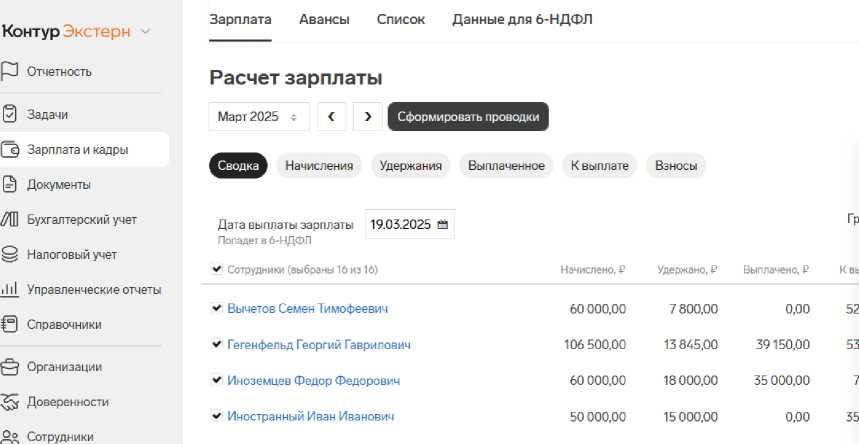859x444 pixels.
Task: Expand the Контур Экстерн product switcher
Action: (x=146, y=31)
